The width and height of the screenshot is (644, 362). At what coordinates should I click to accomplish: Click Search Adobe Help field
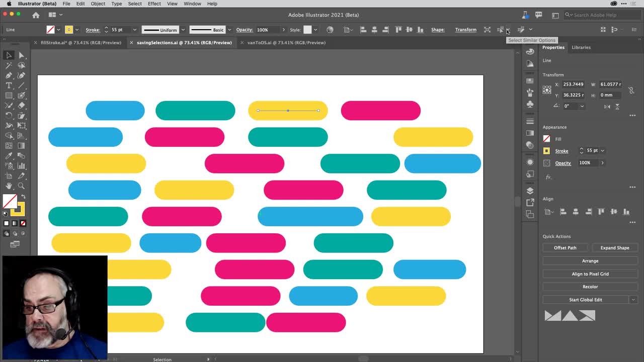[601, 15]
